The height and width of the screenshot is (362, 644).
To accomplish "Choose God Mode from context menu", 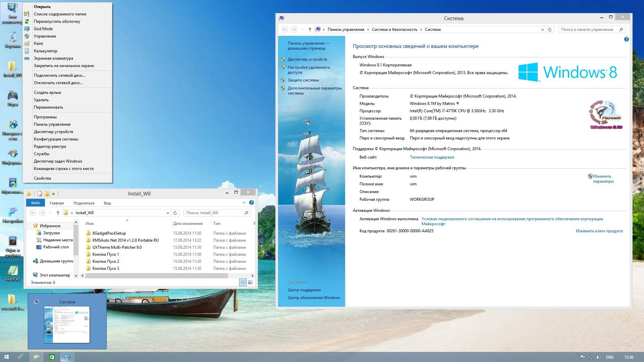I will [67, 29].
